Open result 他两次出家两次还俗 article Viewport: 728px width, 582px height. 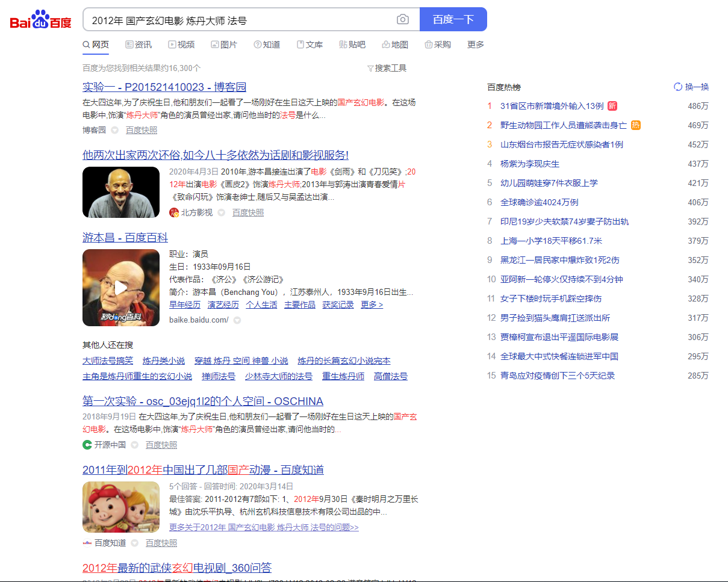coord(216,155)
